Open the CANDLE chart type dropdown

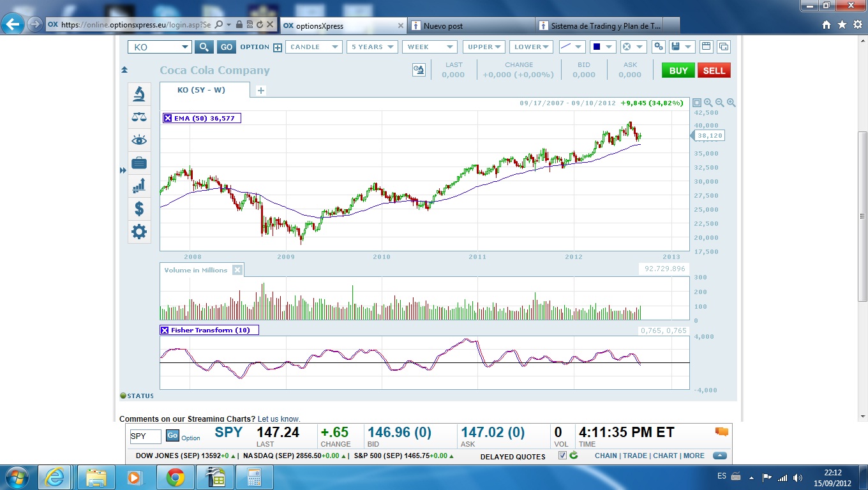tap(314, 47)
